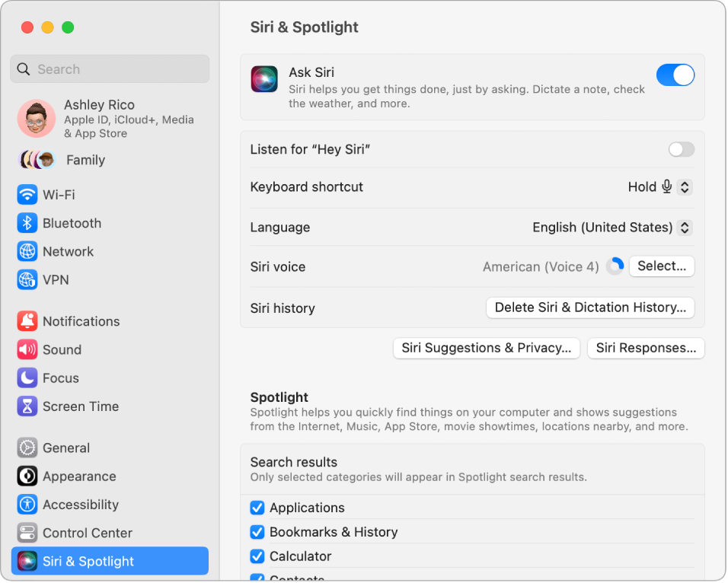Expand the Siri voice Select options

661,266
